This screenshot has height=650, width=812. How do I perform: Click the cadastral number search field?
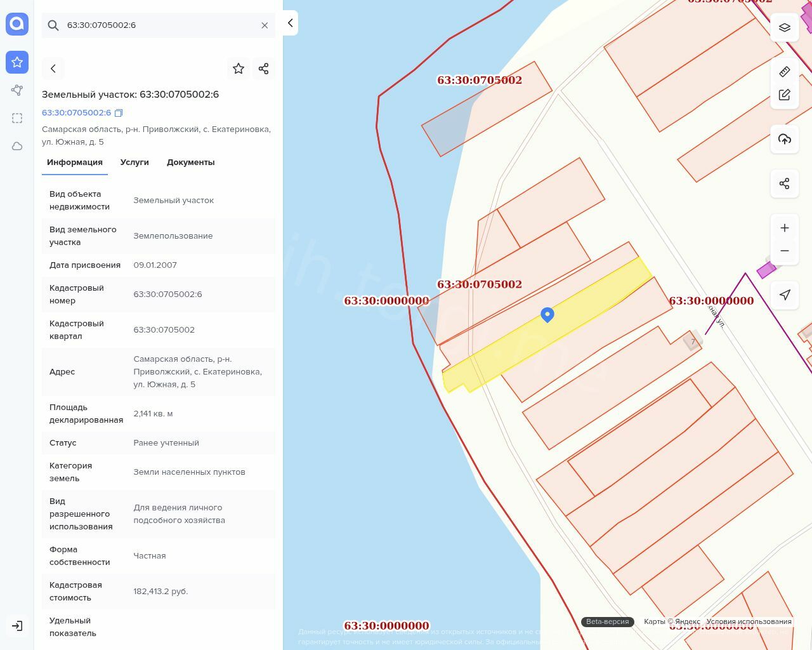click(159, 25)
